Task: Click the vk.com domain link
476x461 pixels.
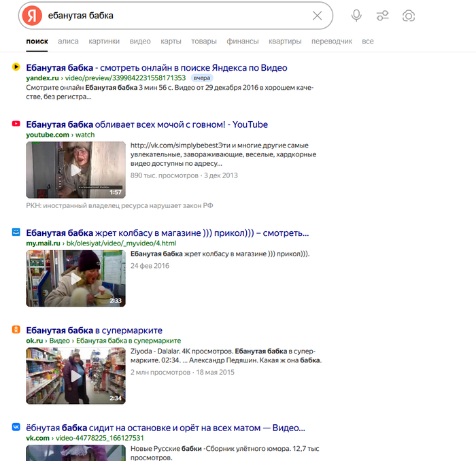Action: [37, 438]
